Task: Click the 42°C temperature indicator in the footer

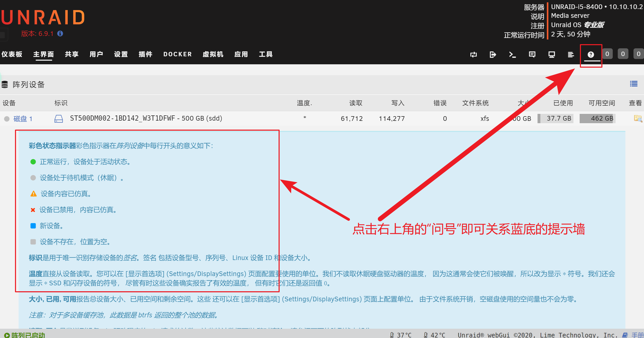Action: [x=435, y=335]
